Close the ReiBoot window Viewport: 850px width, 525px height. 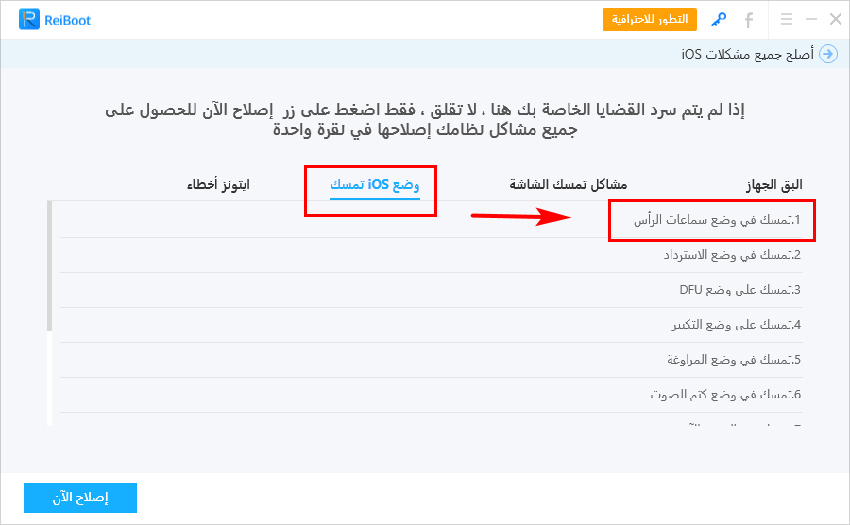click(835, 20)
